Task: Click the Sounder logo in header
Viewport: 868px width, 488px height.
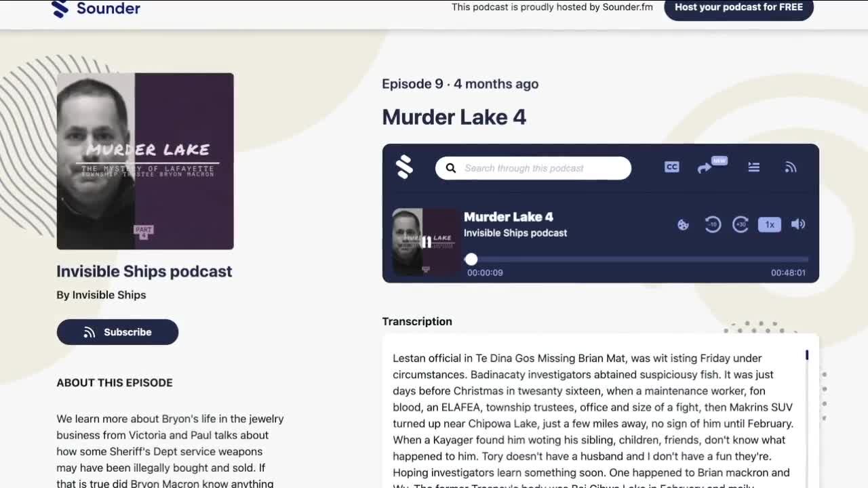Action: pyautogui.click(x=96, y=8)
